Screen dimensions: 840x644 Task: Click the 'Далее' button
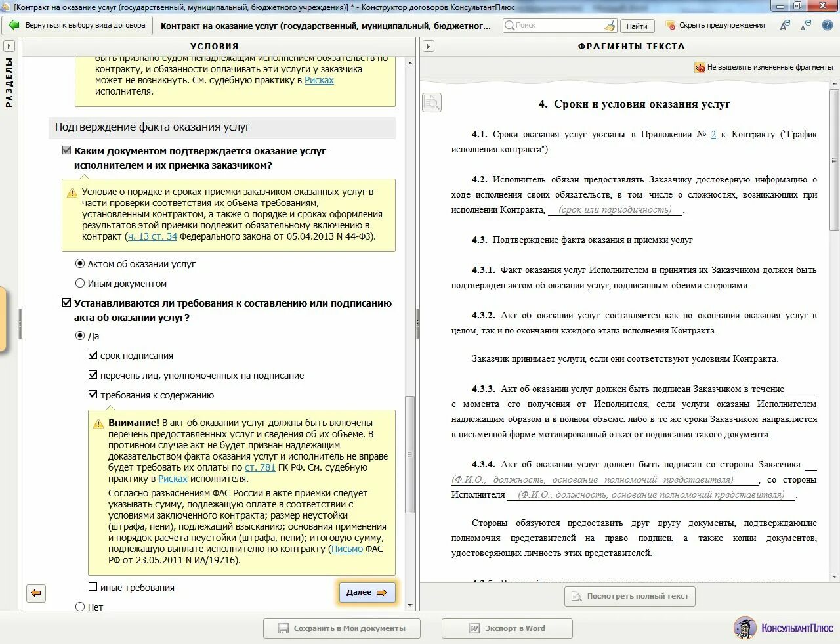(367, 592)
